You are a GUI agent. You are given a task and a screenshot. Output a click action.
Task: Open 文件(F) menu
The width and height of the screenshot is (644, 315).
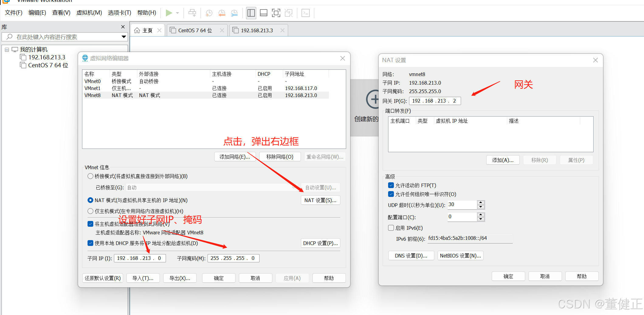pyautogui.click(x=14, y=13)
